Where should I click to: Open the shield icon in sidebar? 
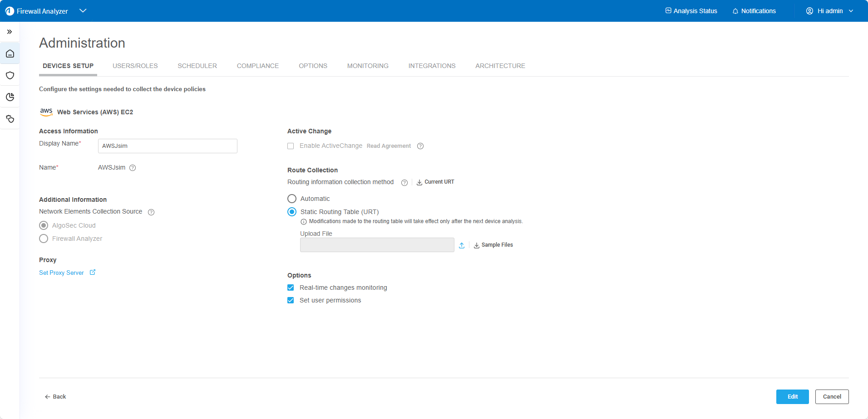coord(10,75)
